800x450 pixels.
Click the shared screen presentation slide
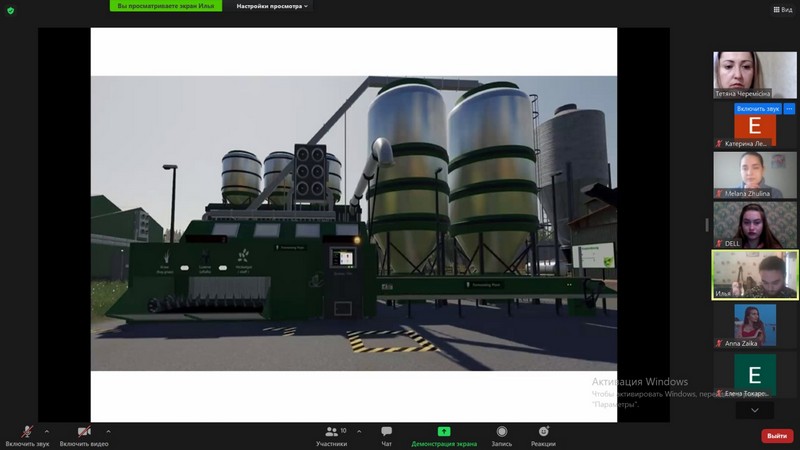click(354, 224)
